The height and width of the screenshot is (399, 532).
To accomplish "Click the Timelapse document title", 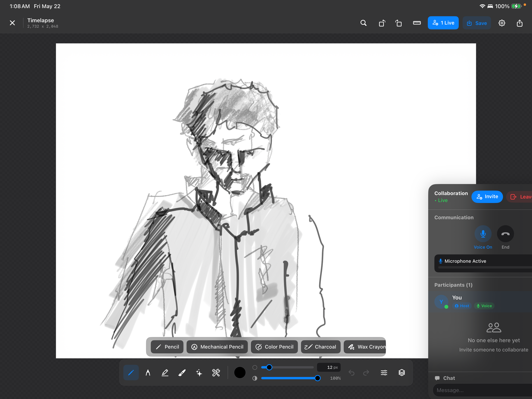I will click(41, 20).
